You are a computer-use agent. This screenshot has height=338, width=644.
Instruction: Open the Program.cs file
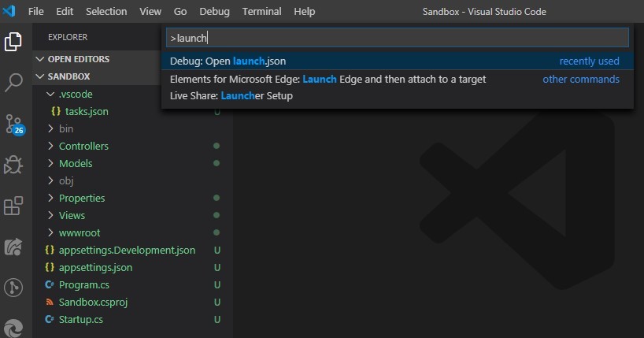pyautogui.click(x=83, y=284)
